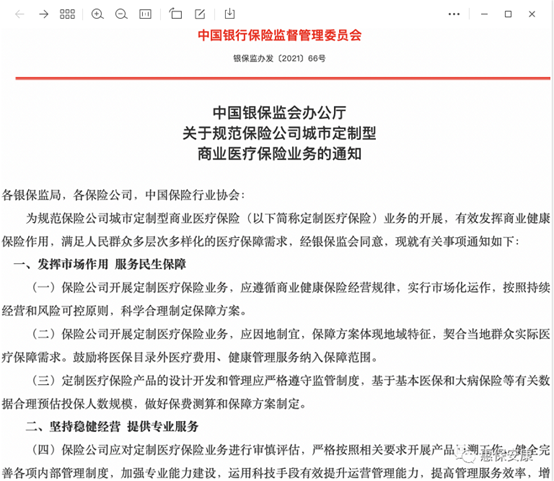The image size is (554, 481).
Task: Click the title line 中国银保监会办公厅
Action: coord(279,113)
